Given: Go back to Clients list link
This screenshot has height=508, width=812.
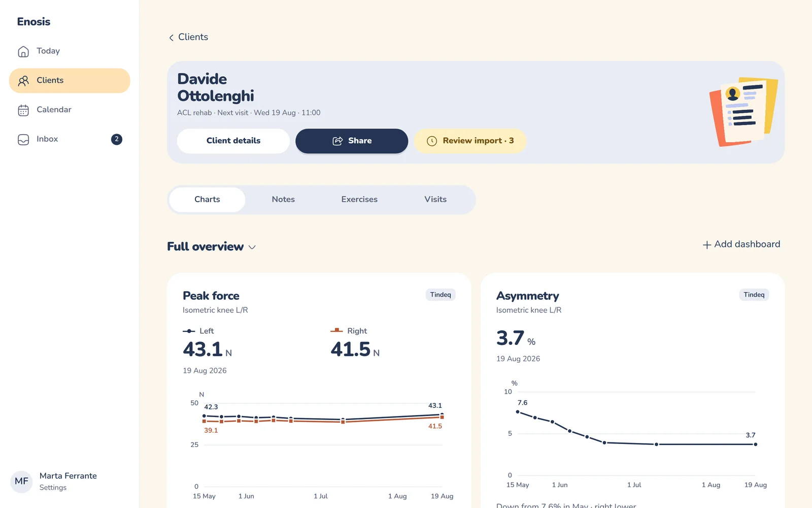Looking at the screenshot, I should (188, 37).
